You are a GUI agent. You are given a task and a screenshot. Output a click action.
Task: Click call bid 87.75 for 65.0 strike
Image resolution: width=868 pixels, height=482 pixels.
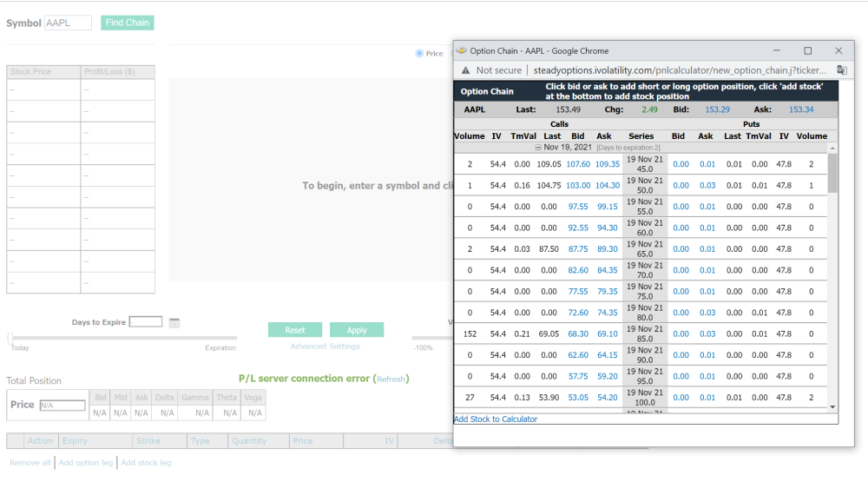(x=578, y=249)
